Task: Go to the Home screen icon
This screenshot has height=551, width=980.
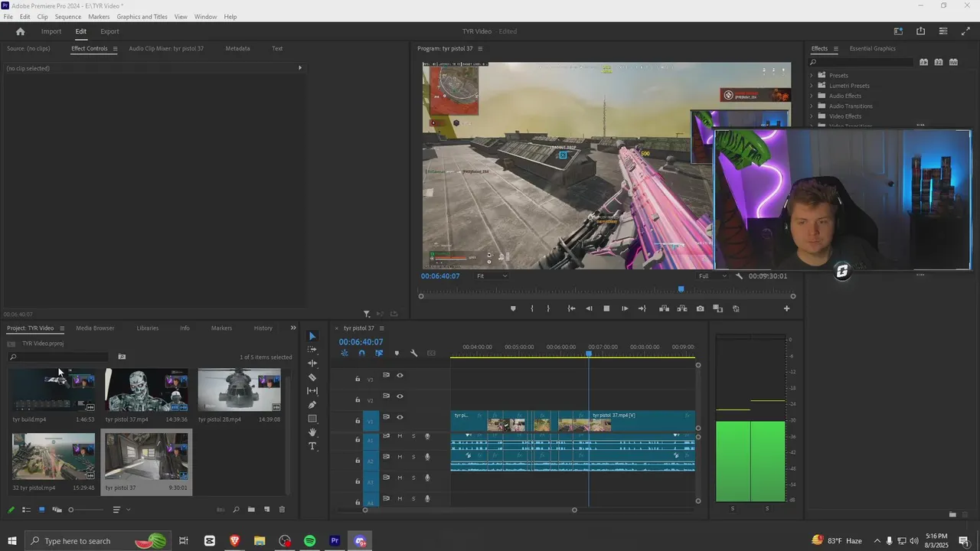Action: pyautogui.click(x=21, y=31)
